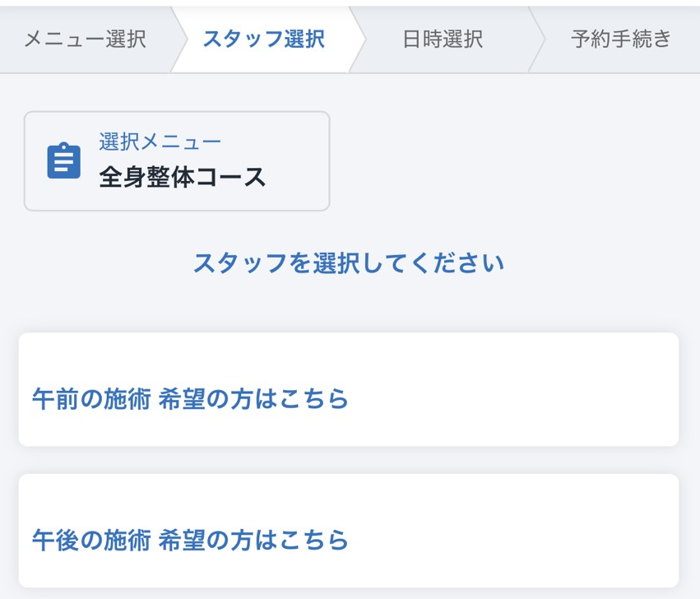
Task: Switch to the 日時選択 step
Action: click(x=443, y=39)
